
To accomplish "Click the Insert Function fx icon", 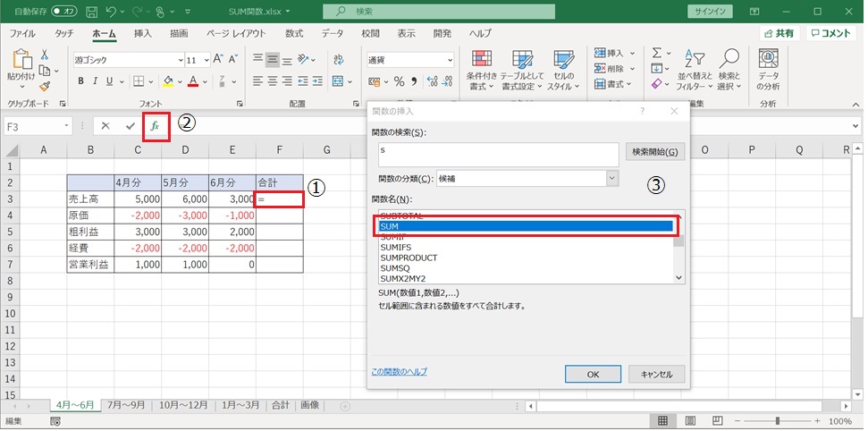I will point(155,126).
